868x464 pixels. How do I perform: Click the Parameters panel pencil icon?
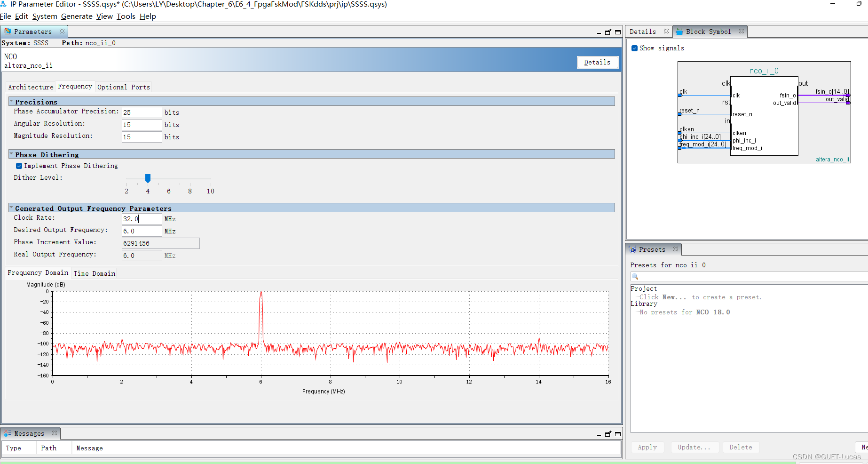click(x=7, y=31)
